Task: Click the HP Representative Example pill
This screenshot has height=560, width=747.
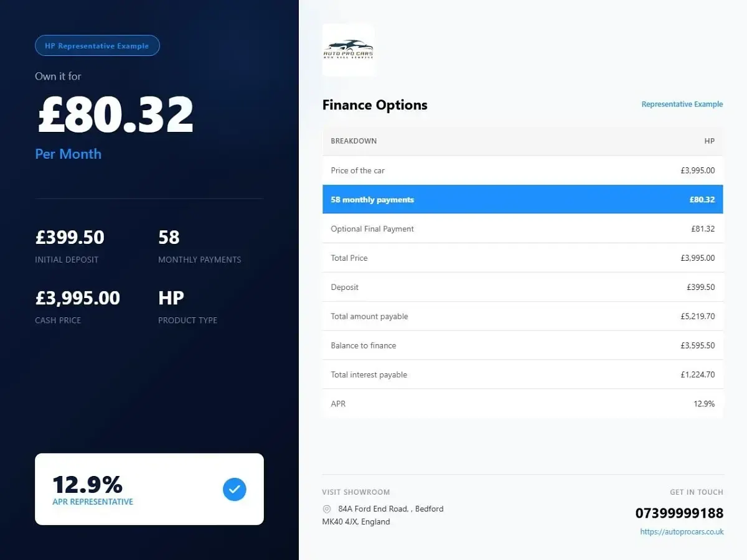Action: pyautogui.click(x=97, y=45)
